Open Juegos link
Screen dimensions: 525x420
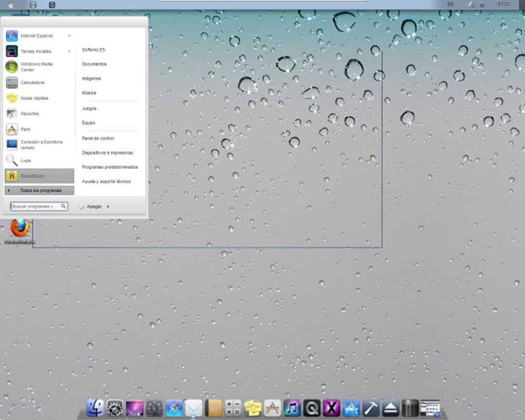click(89, 109)
